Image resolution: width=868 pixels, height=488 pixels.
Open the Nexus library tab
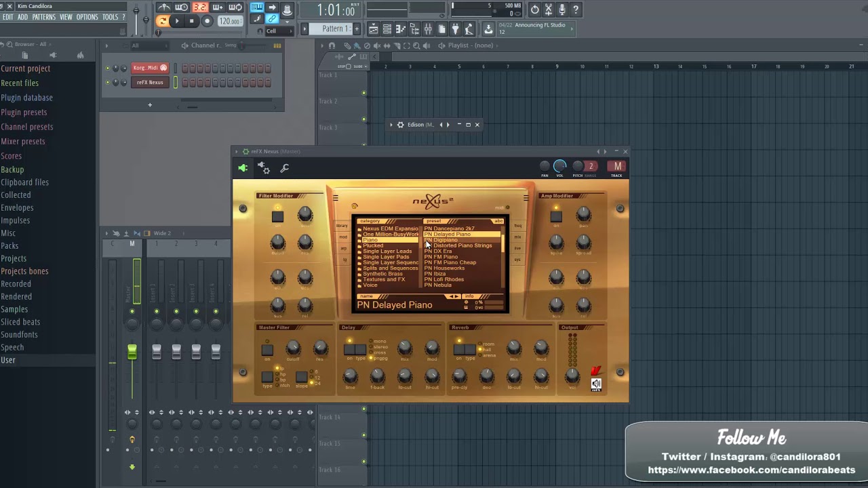[342, 226]
